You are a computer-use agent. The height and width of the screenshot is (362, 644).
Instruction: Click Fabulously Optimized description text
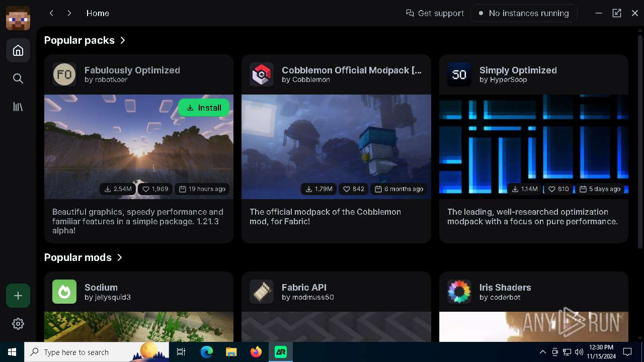coord(138,221)
